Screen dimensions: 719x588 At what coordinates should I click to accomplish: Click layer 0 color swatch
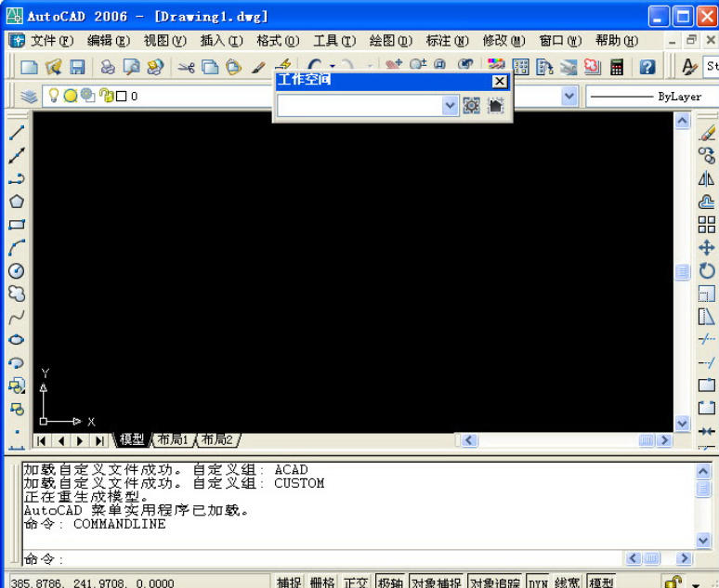click(121, 97)
